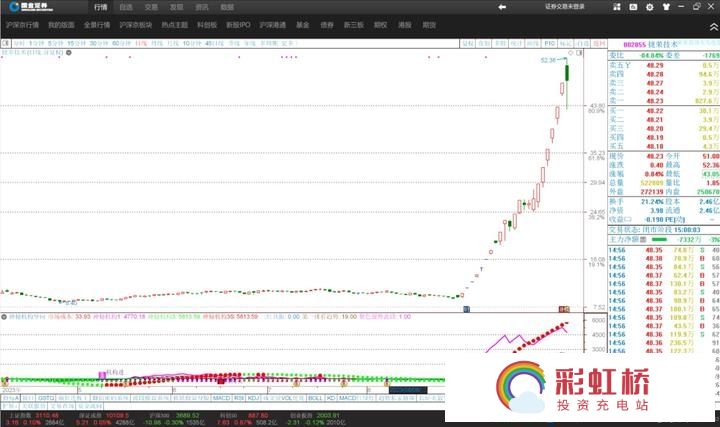Viewport: 720px width, 427px height.
Task: Open the layout grid icon
Action: [617, 7]
